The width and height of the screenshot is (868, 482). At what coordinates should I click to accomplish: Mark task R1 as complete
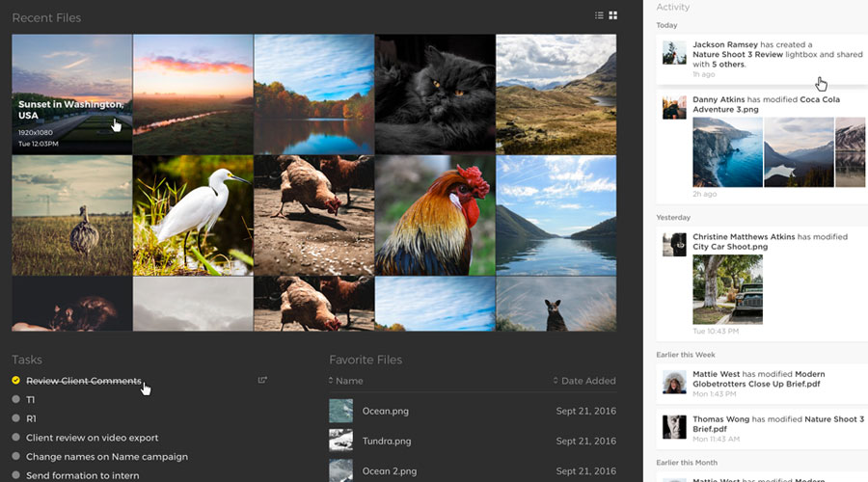[15, 418]
